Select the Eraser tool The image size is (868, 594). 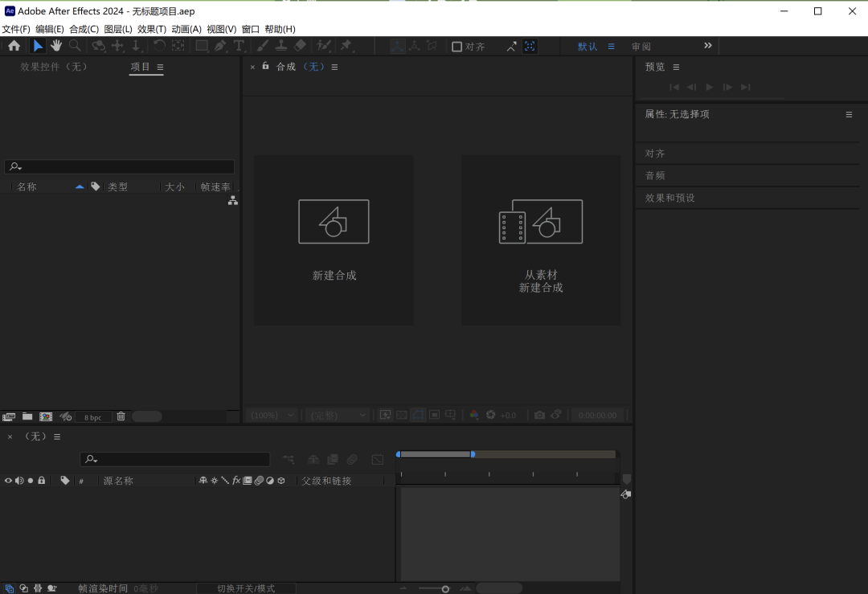click(300, 46)
